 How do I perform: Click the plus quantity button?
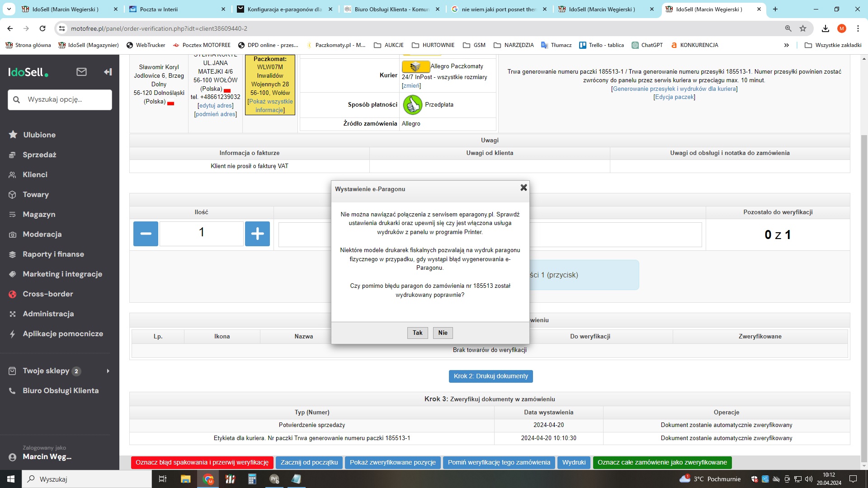click(257, 234)
